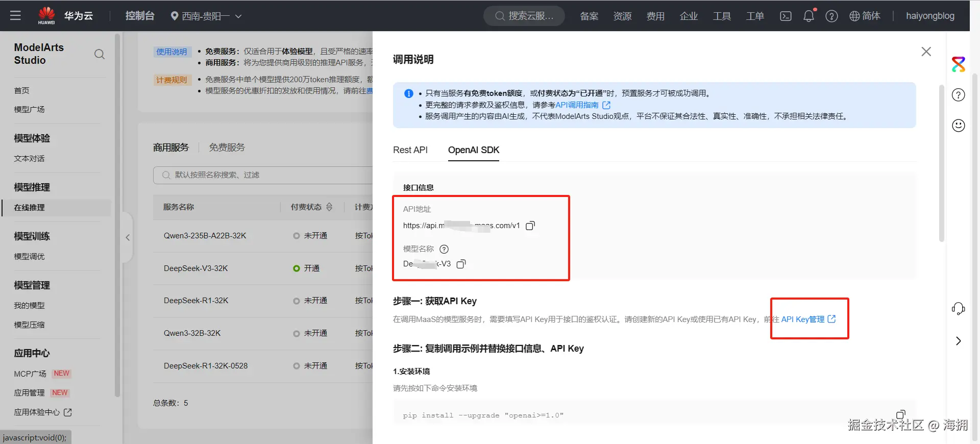Screen dimensions: 980x444
Task: Click the DeepSeek-V3-32K service name
Action: [196, 268]
